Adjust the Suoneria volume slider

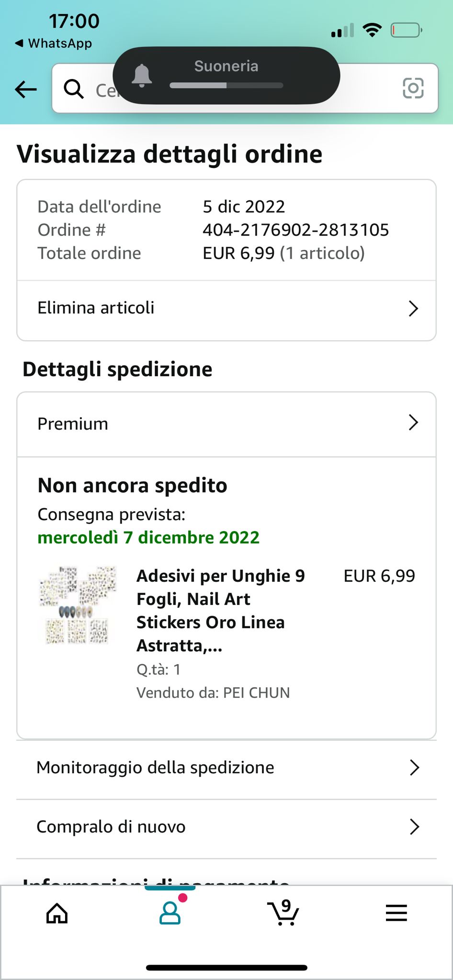coord(226,86)
